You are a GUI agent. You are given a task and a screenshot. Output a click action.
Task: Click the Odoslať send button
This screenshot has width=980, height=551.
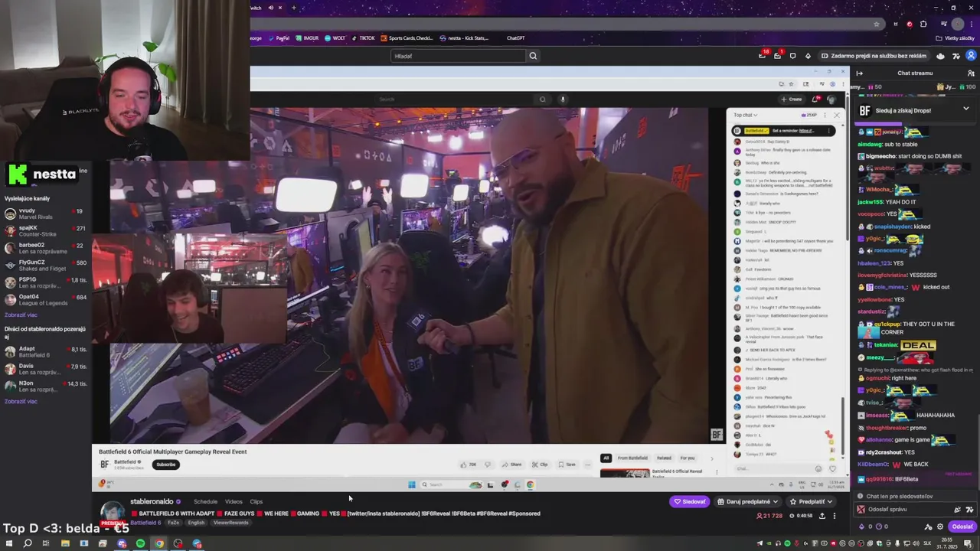coord(962,527)
